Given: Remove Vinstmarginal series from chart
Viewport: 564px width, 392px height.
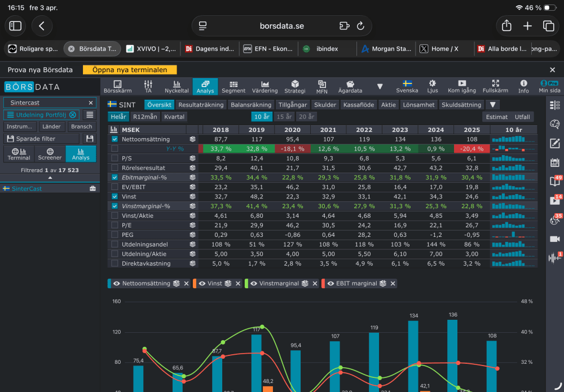Looking at the screenshot, I should [x=315, y=283].
